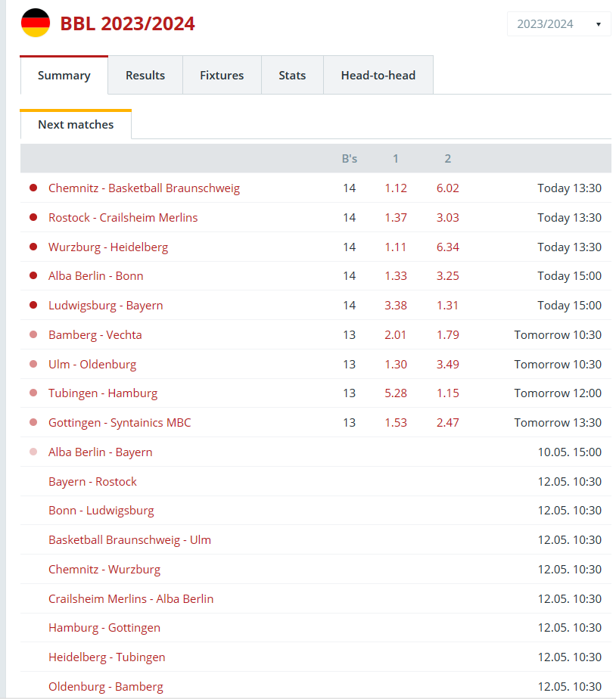The height and width of the screenshot is (699, 616).
Task: Select the Head-to-head tab
Action: [x=378, y=76]
